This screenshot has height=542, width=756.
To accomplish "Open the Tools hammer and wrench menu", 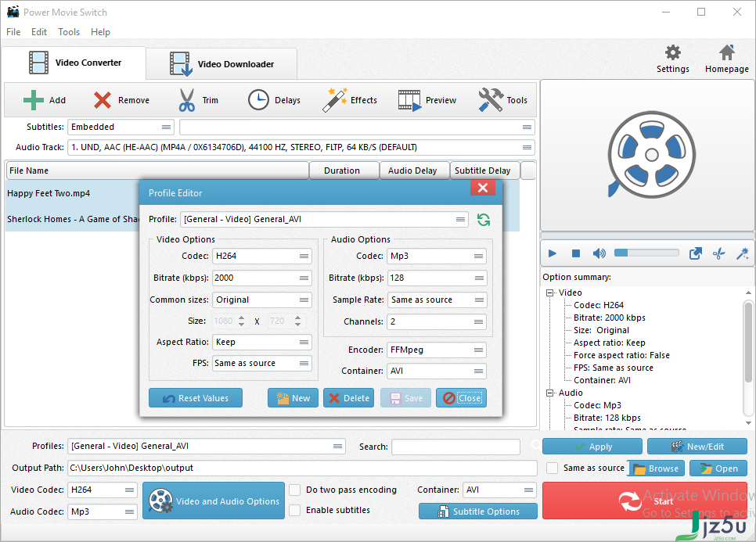I will 502,100.
